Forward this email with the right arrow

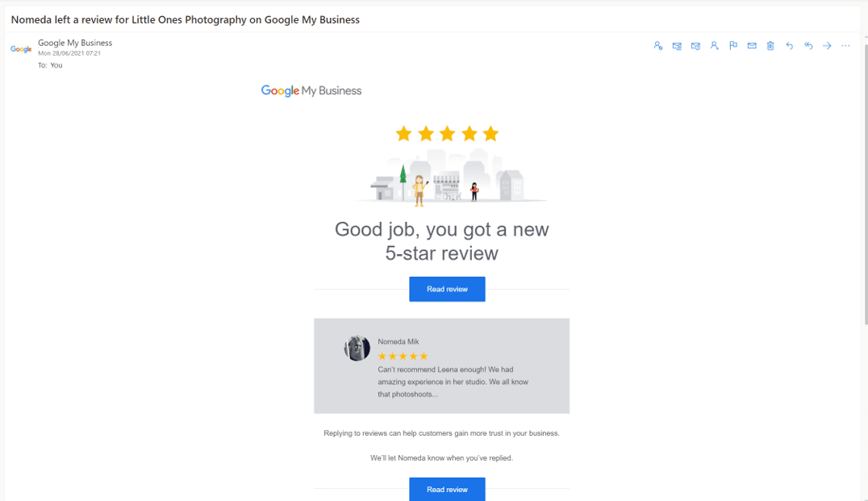pyautogui.click(x=827, y=46)
